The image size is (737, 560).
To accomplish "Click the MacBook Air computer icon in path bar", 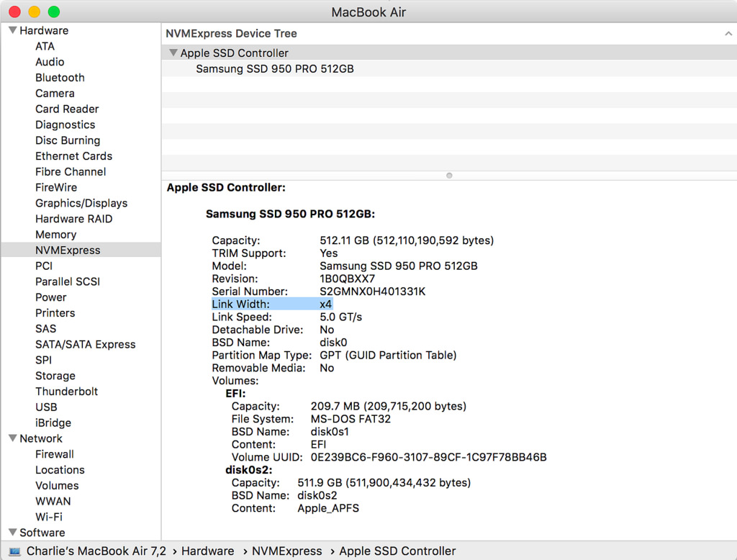I will pyautogui.click(x=14, y=551).
